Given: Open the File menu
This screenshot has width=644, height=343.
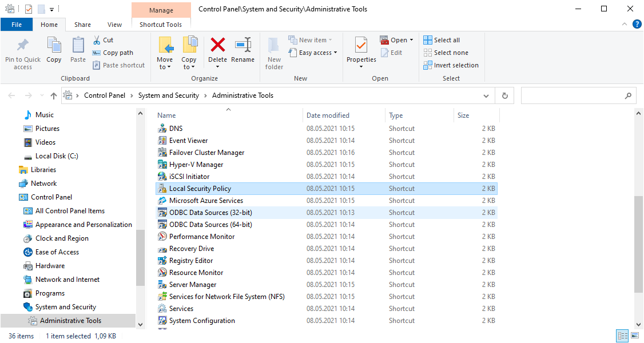Looking at the screenshot, I should point(17,25).
